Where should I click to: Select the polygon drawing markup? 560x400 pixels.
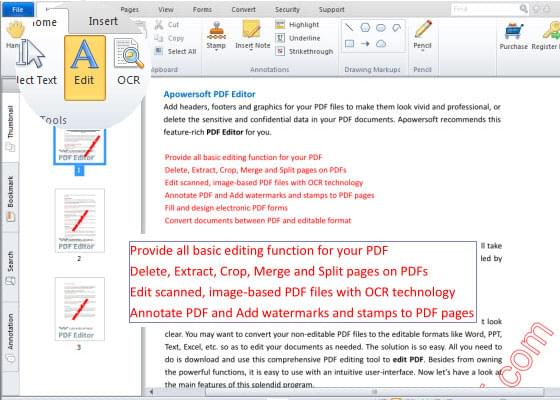tap(365, 28)
